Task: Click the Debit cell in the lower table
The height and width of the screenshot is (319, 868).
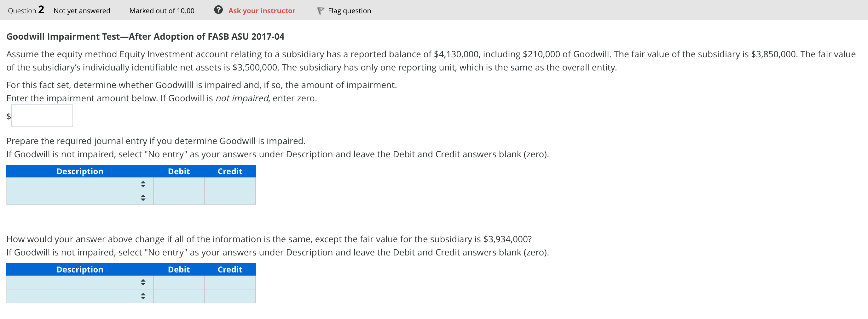Action: tap(179, 282)
